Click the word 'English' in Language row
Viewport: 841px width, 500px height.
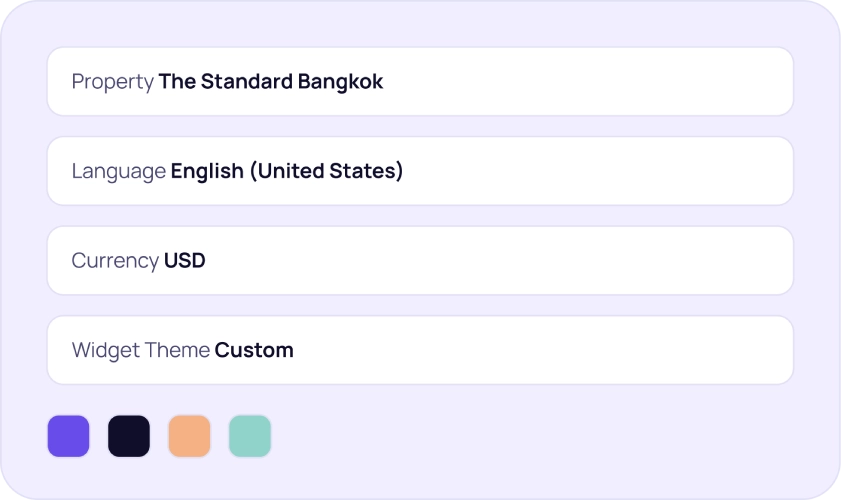[x=207, y=172]
